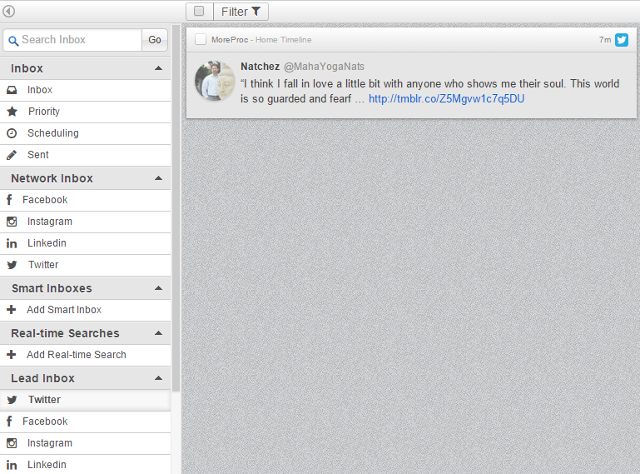Click the Network Inbox Linkedin icon

pos(11,243)
